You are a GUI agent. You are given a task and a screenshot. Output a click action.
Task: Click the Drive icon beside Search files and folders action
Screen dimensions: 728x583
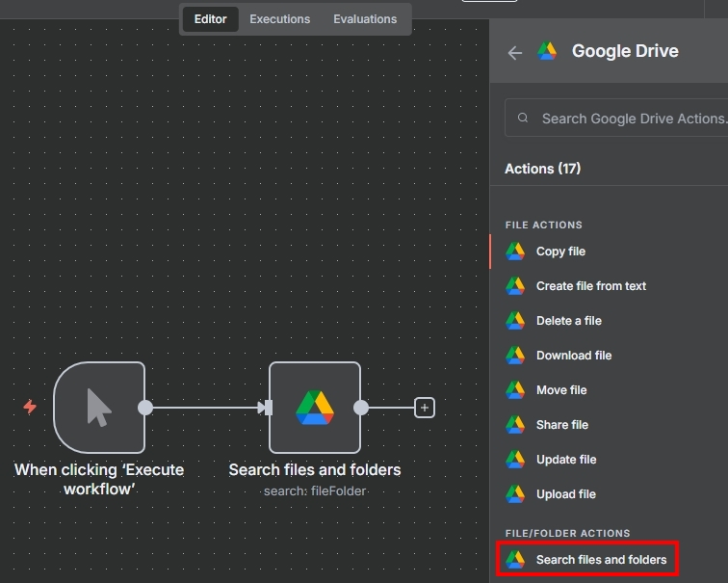point(515,559)
